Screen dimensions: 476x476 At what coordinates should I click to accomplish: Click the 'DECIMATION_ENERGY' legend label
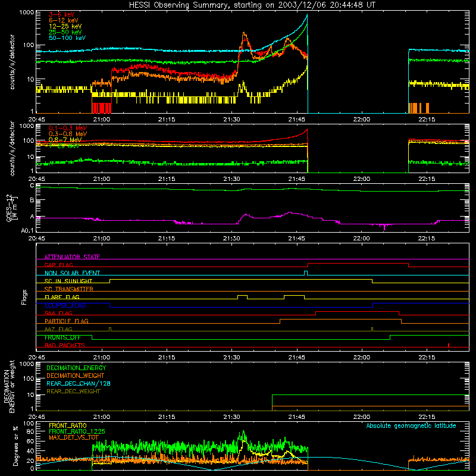(76, 368)
